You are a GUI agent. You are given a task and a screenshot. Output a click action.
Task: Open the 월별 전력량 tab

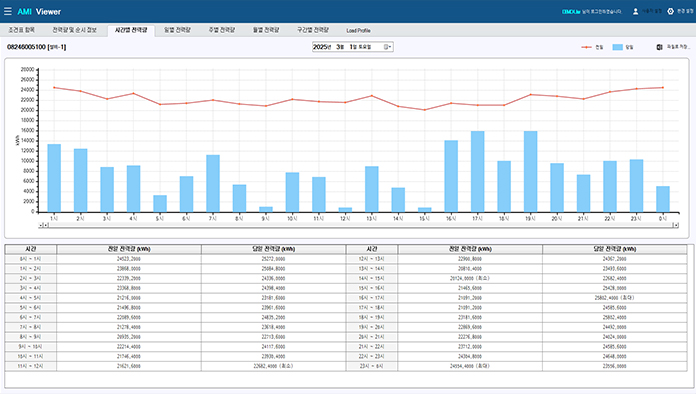click(x=266, y=30)
